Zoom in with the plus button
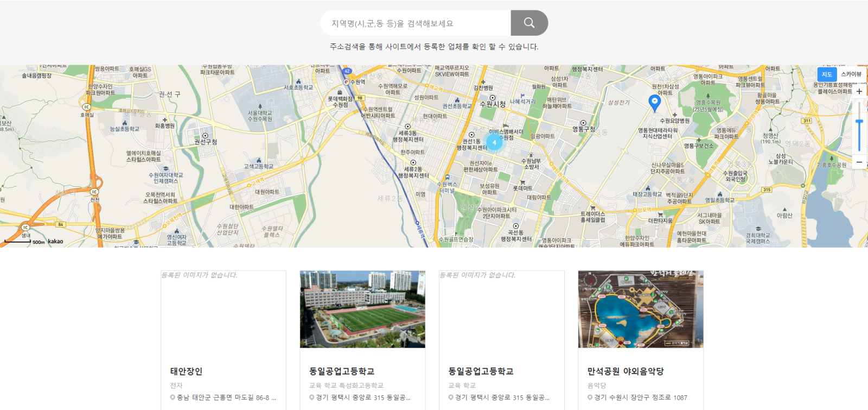Screen dimensions: 868x410 [x=859, y=91]
